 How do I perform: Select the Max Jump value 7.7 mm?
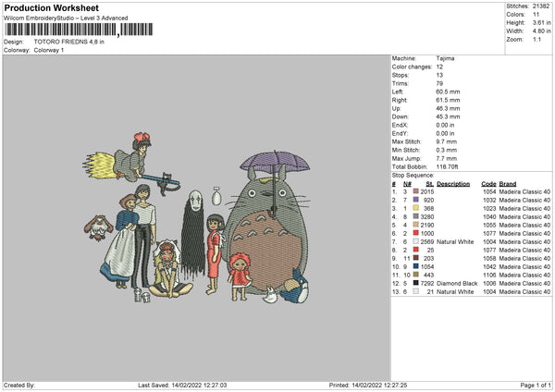pos(447,158)
